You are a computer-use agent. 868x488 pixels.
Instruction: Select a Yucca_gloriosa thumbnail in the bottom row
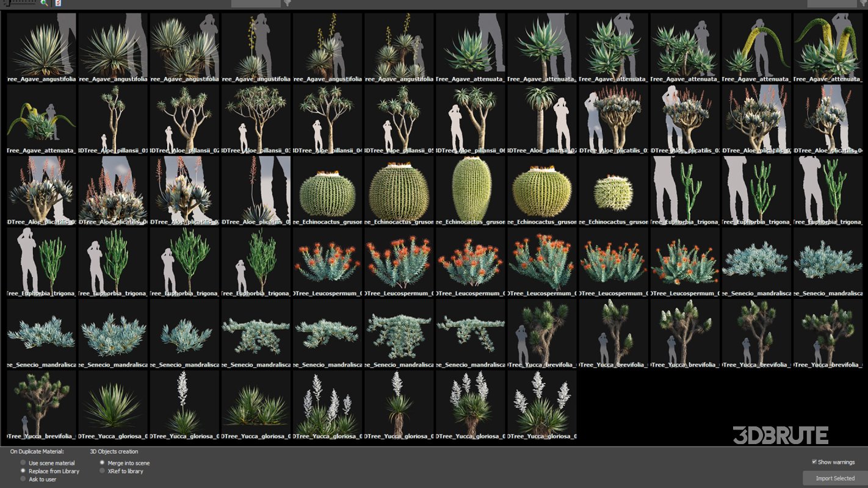(112, 406)
